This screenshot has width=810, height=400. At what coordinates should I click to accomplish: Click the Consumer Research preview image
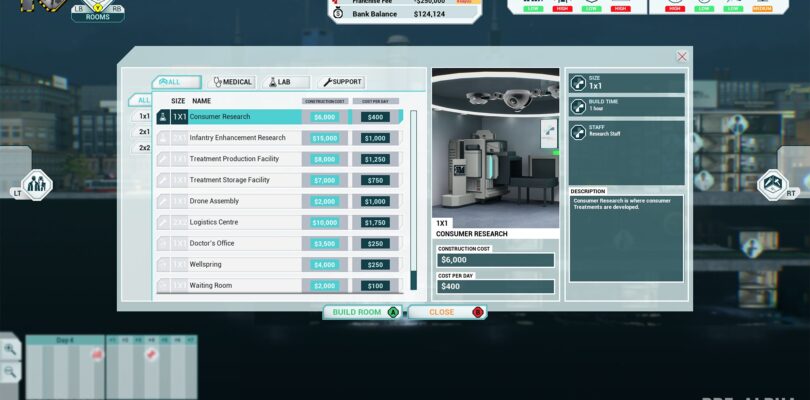(x=495, y=148)
